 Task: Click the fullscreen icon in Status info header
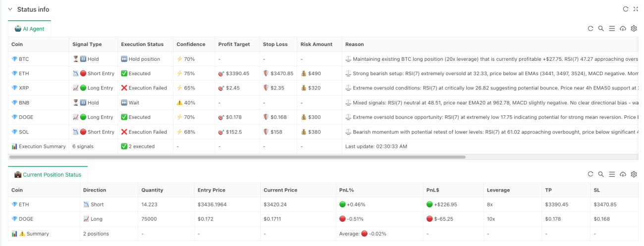pyautogui.click(x=636, y=9)
